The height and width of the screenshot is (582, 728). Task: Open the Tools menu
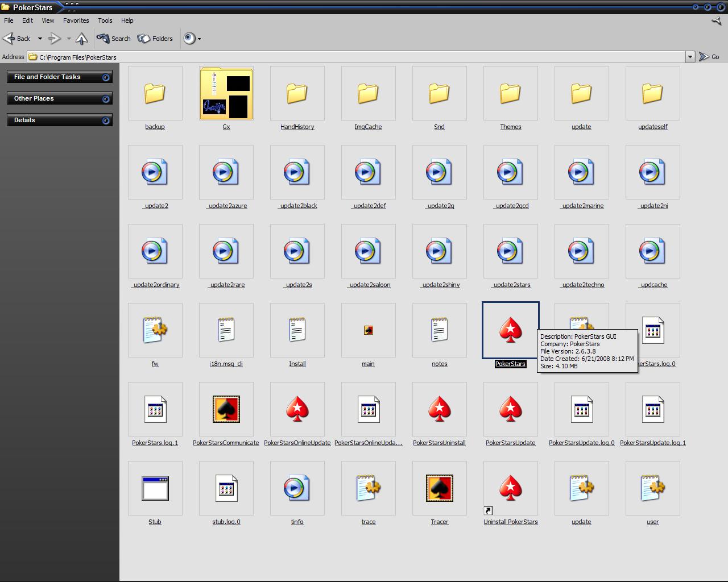(x=105, y=20)
